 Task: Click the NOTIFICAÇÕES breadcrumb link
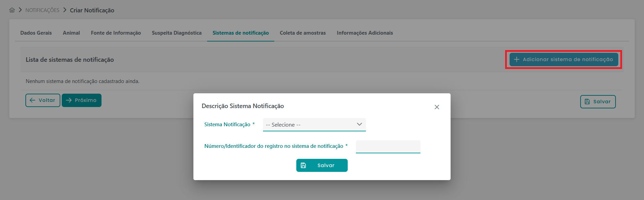pyautogui.click(x=42, y=10)
